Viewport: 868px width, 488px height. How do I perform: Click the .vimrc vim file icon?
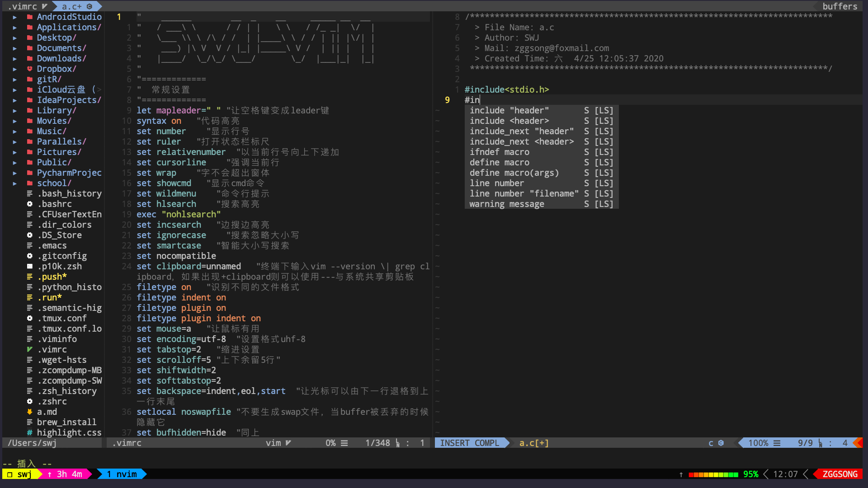tap(29, 349)
